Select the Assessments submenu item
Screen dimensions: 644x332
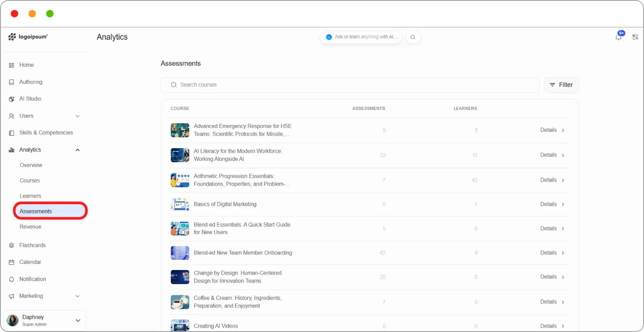[51, 211]
